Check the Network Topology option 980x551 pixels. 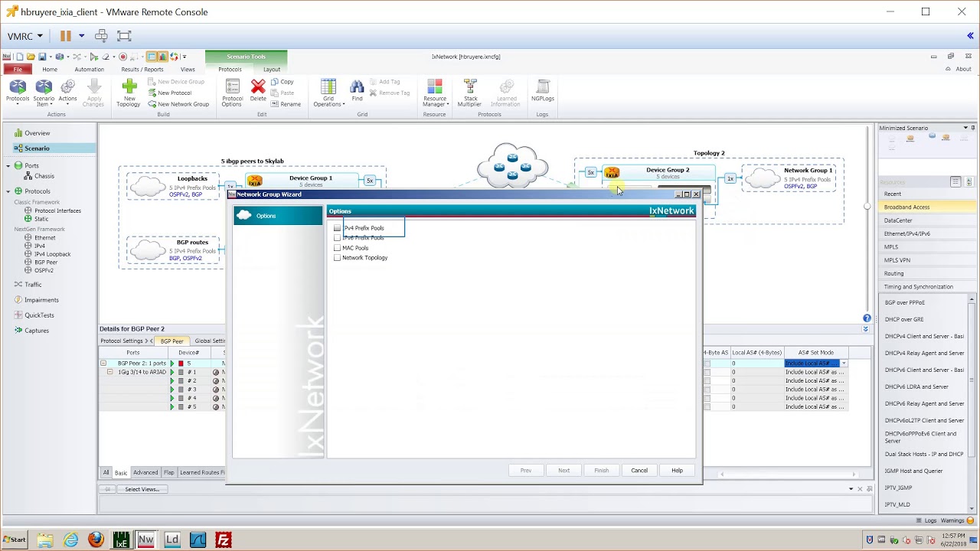click(338, 258)
